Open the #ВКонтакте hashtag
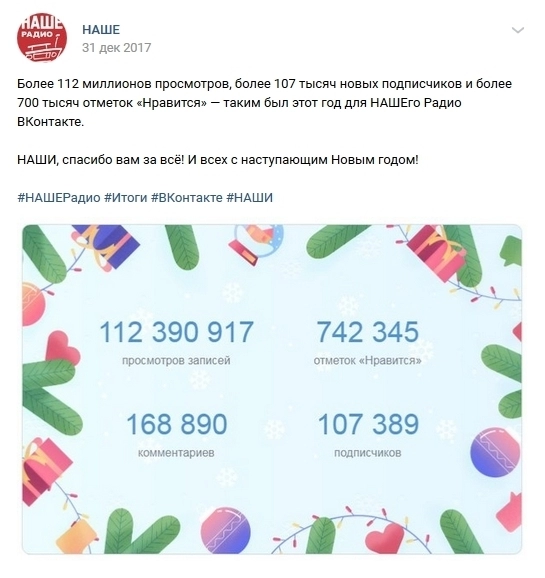The height and width of the screenshot is (578, 545). pyautogui.click(x=187, y=198)
